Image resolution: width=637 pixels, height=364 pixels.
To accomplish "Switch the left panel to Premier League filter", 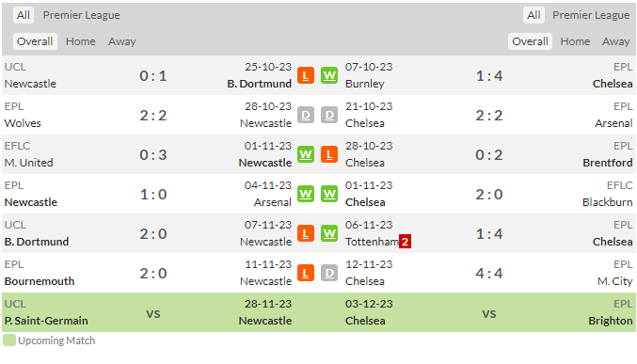I will click(81, 15).
